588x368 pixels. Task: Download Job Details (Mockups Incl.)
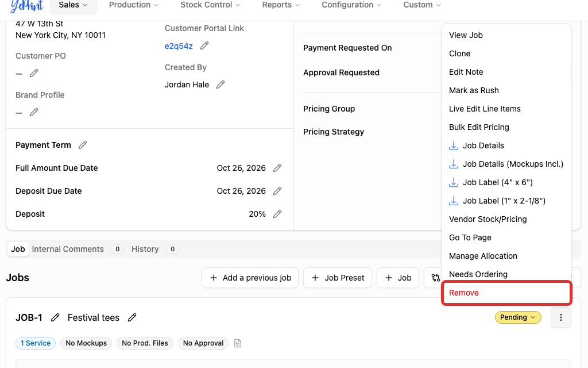506,164
